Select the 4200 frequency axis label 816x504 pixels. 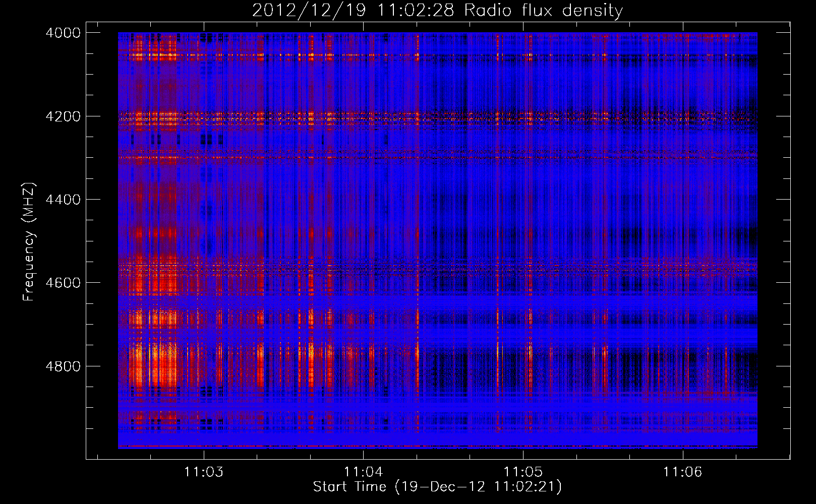coord(63,116)
